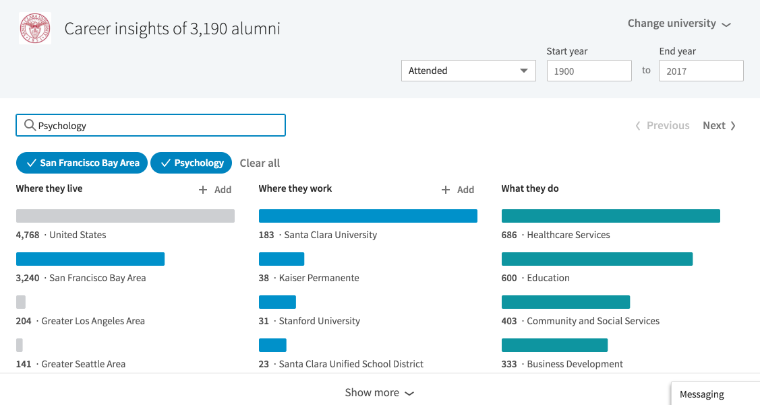Clear all applied filters

pyautogui.click(x=260, y=163)
